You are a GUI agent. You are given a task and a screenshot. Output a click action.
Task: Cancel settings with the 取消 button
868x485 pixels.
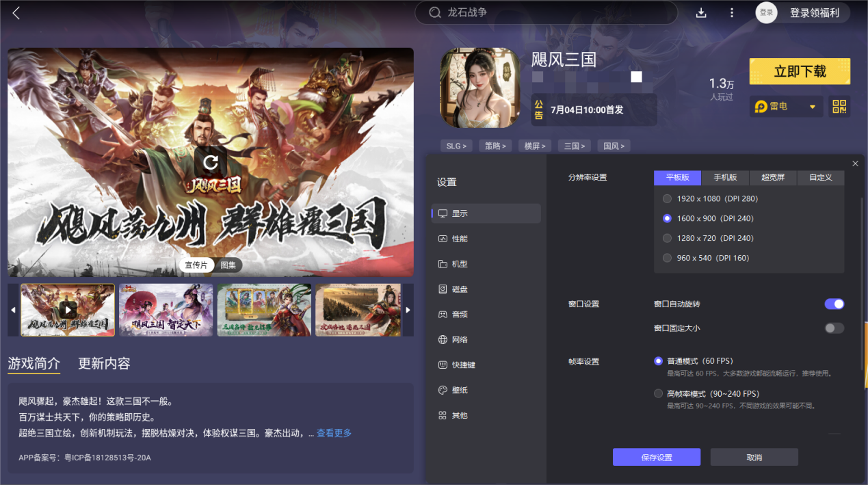click(754, 457)
